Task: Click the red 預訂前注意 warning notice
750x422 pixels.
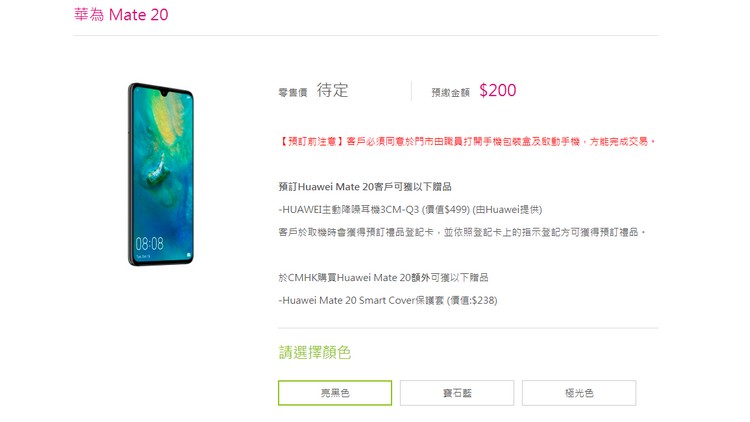Action: click(x=467, y=142)
